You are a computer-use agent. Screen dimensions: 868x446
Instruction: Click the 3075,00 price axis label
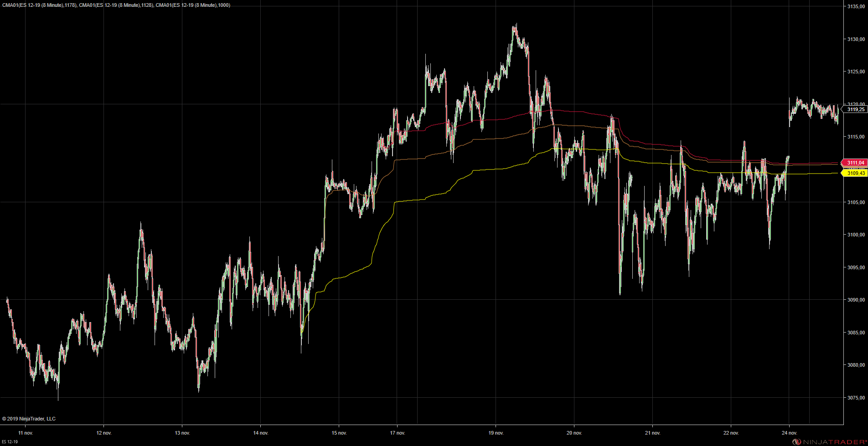coord(856,398)
